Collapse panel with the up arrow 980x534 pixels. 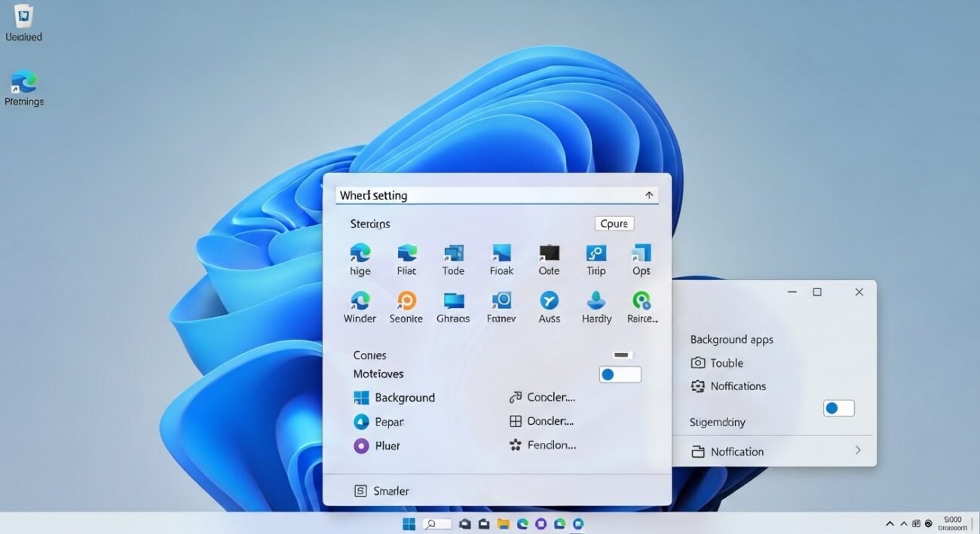pos(649,195)
